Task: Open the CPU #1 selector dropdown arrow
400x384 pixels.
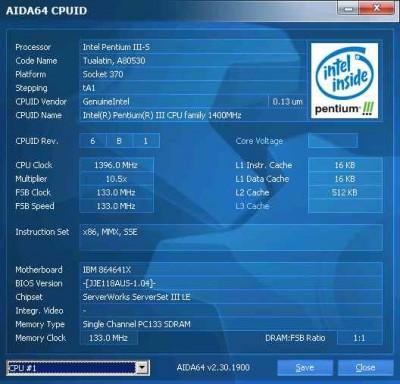Action: (x=142, y=368)
